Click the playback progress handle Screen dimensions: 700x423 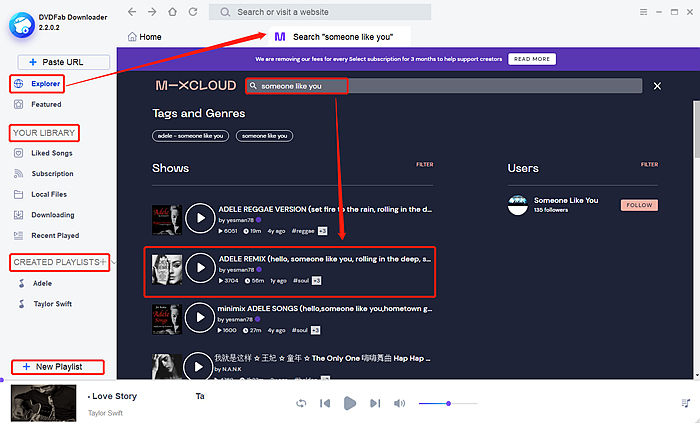tap(2, 380)
